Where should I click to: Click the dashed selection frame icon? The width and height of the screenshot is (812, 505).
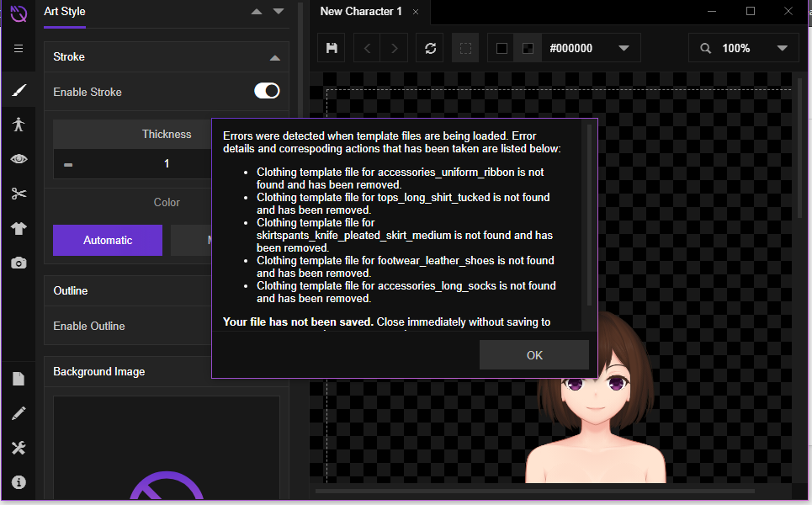tap(465, 48)
